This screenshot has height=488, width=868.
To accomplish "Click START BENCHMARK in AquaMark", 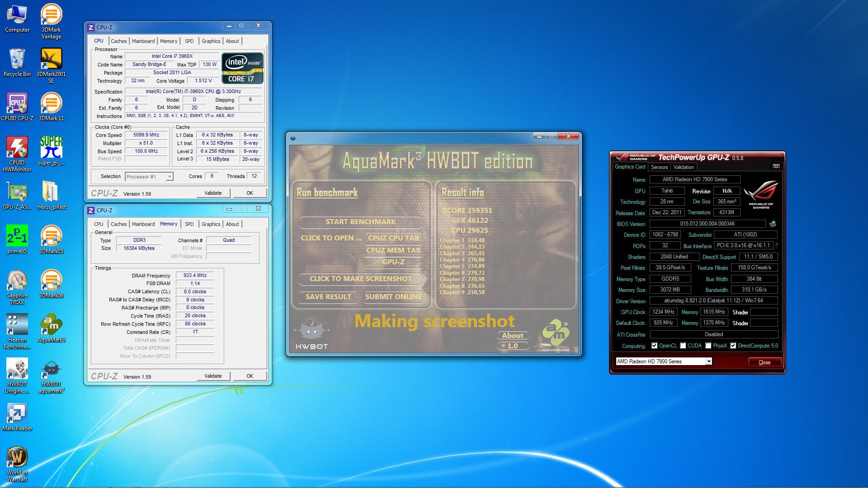I will coord(360,222).
